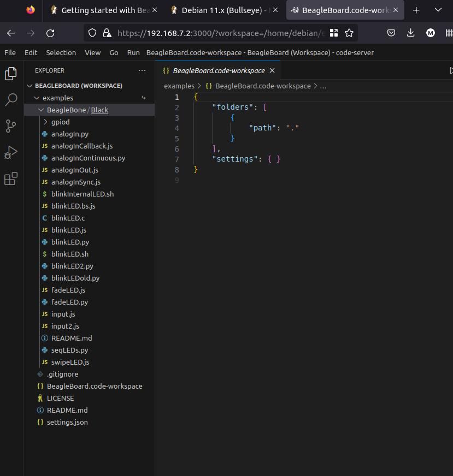This screenshot has height=476, width=453.
Task: Open Source Control view in activity bar
Action: [x=11, y=126]
